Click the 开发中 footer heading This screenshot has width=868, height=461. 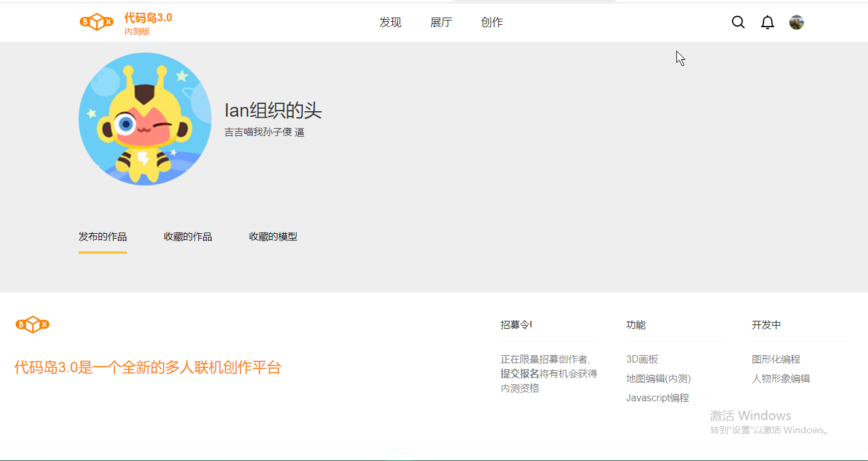[x=766, y=324]
